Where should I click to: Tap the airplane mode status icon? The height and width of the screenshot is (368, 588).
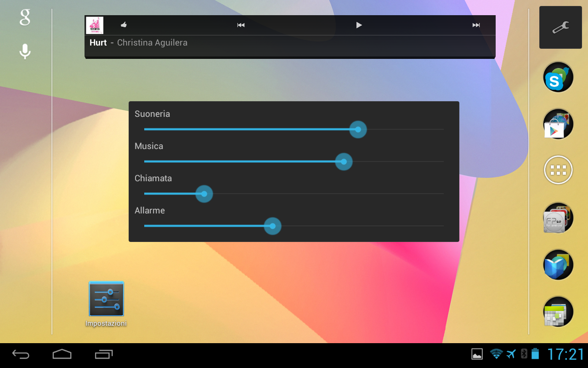pos(511,354)
